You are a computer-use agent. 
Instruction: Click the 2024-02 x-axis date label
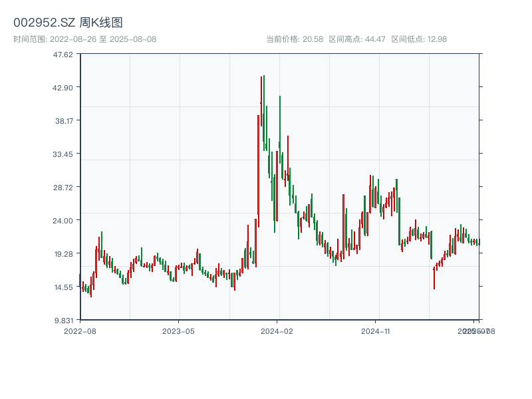point(277,331)
